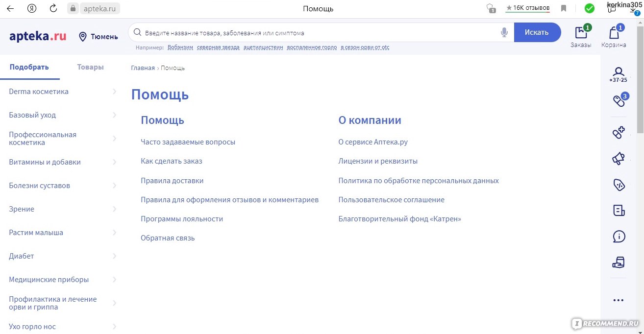Search example ацетилцистеин suggestion

pyautogui.click(x=263, y=48)
